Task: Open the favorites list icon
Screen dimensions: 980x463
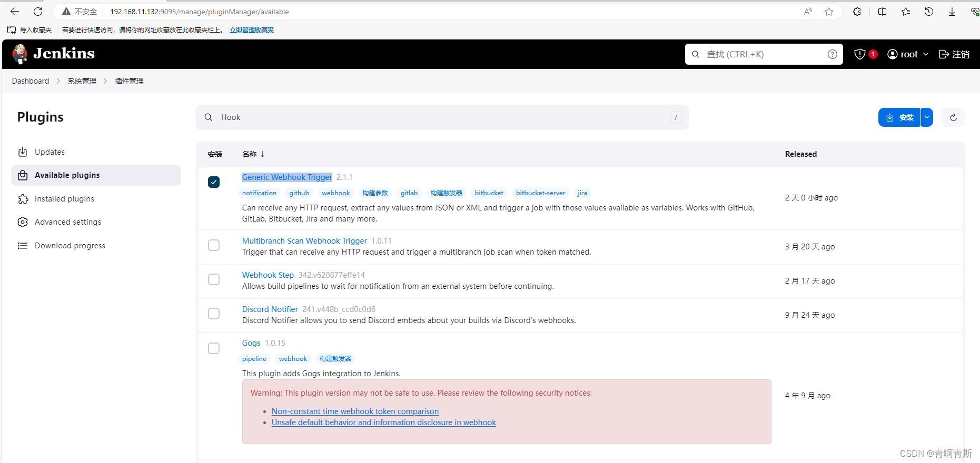Action: click(906, 12)
